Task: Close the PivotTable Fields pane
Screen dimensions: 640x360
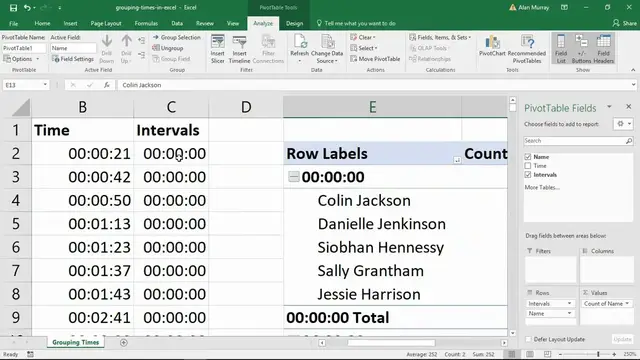Action: pos(629,107)
